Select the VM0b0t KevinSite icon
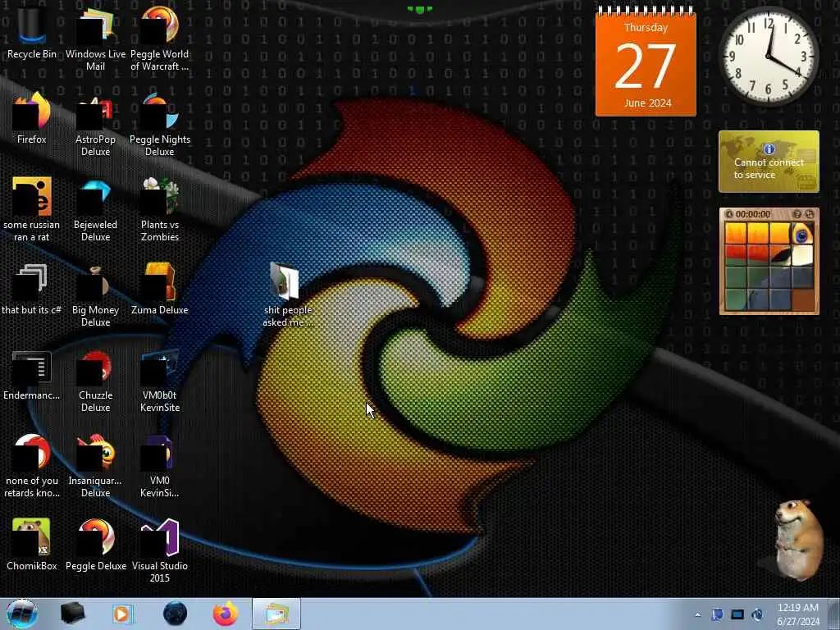This screenshot has width=840, height=630. 160,381
